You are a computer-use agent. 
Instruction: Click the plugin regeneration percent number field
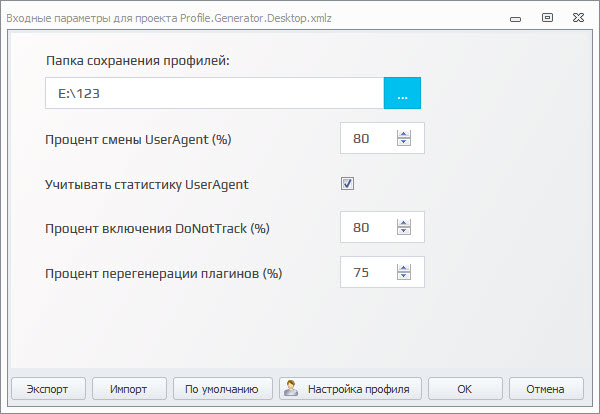(x=367, y=272)
